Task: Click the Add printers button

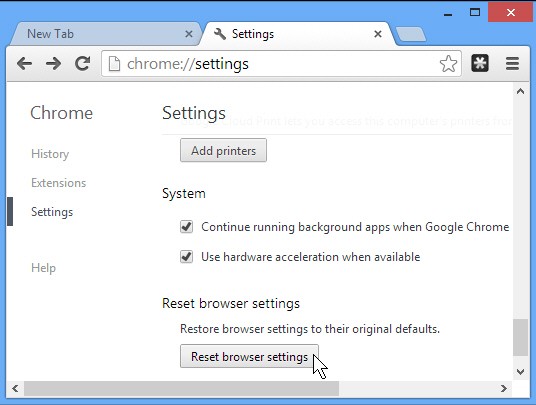Action: pyautogui.click(x=223, y=150)
